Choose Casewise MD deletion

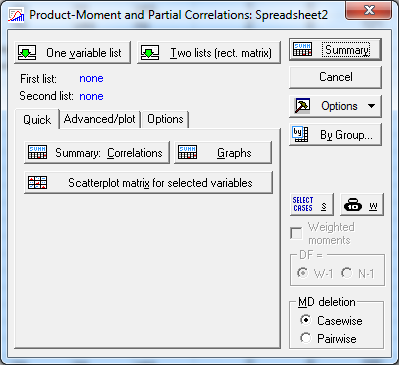[x=305, y=320]
